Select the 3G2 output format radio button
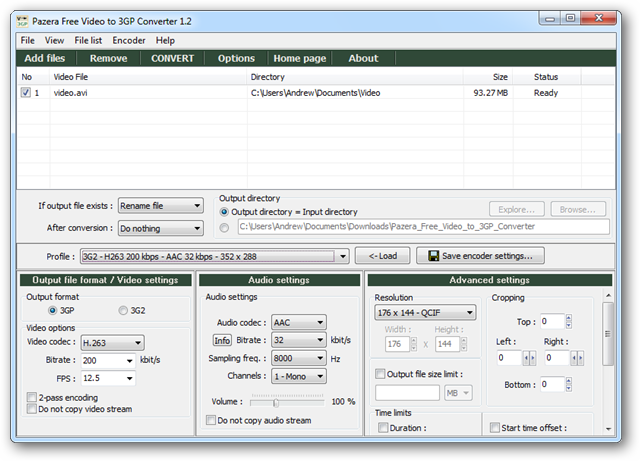 [124, 310]
